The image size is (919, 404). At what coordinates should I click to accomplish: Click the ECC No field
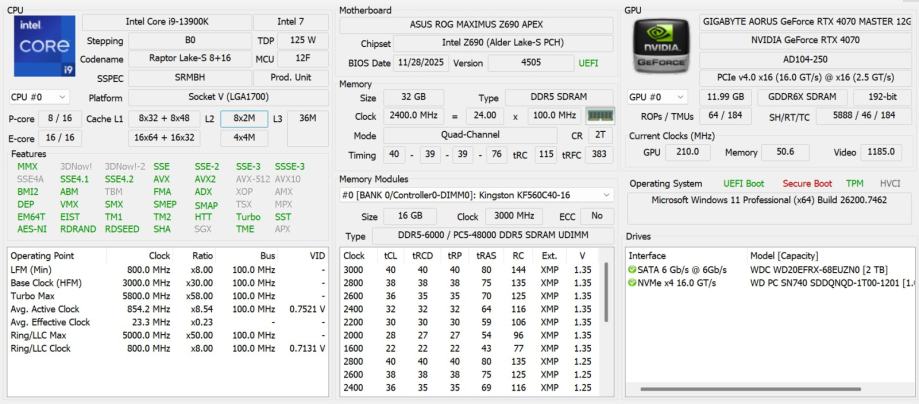[597, 216]
